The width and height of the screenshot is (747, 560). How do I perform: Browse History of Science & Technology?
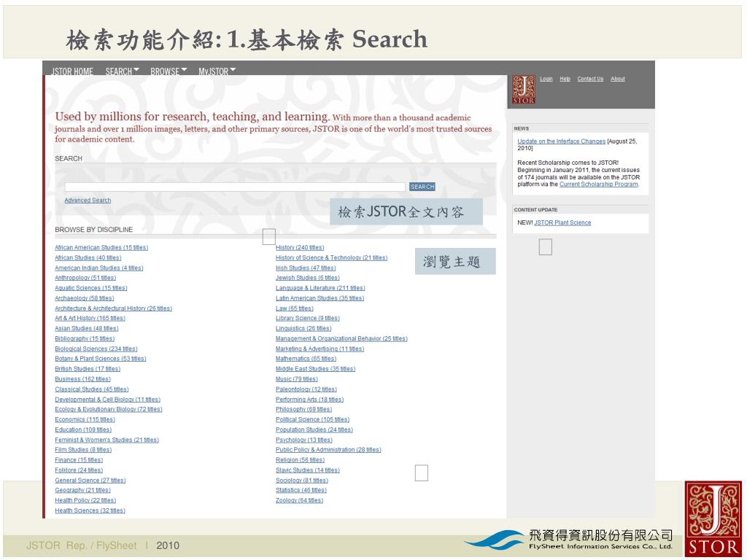[332, 257]
